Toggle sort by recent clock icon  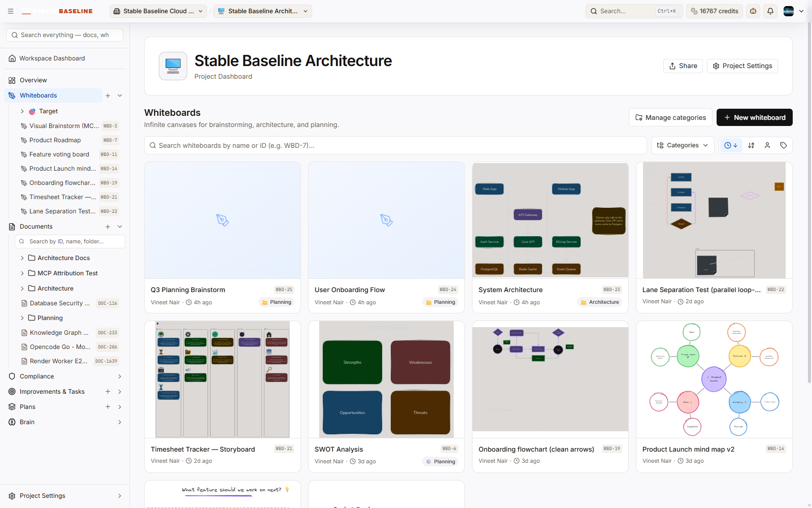[x=731, y=145]
